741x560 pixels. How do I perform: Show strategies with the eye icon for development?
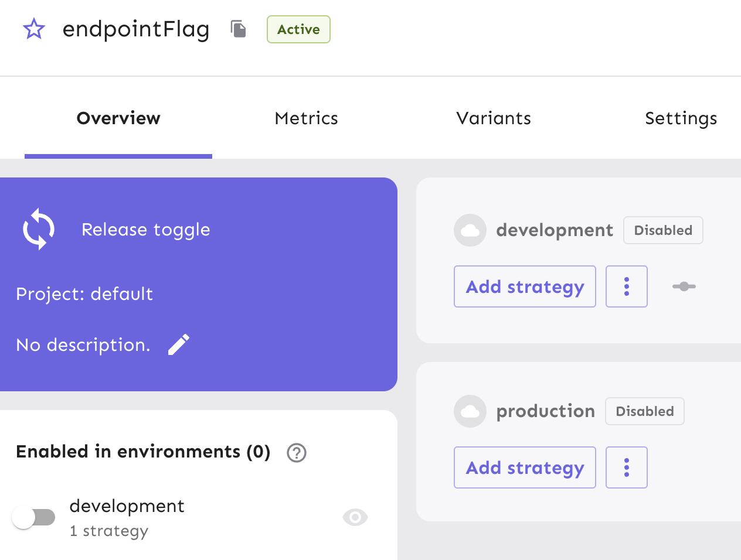click(x=355, y=517)
